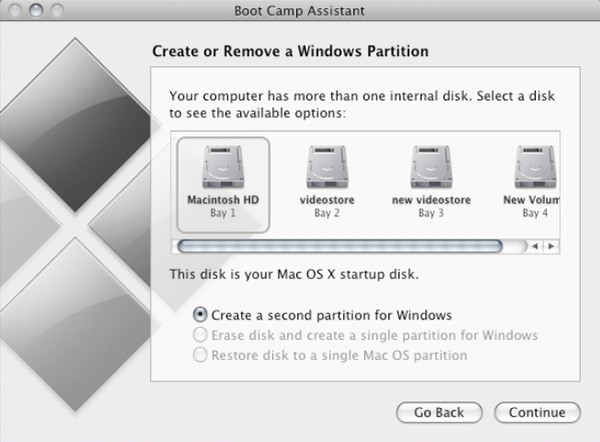Select the New Volume disk in Bay 4
Screen dimensions: 600x442
point(535,167)
